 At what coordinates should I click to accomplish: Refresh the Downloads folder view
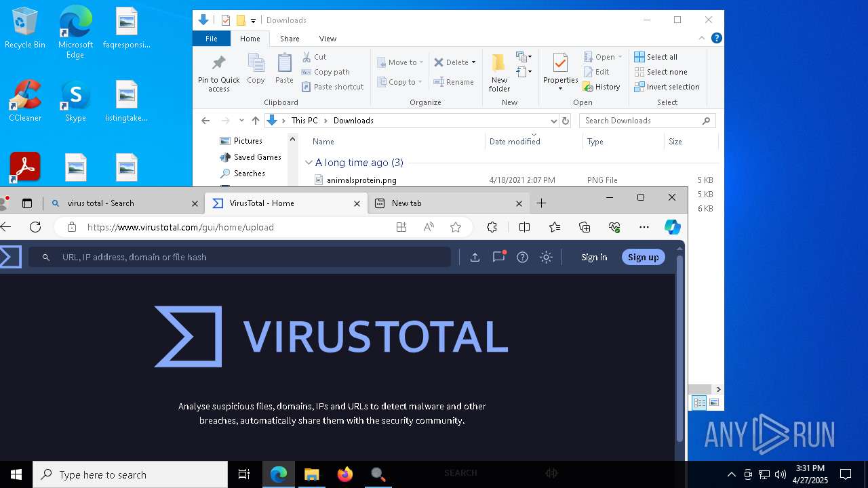[x=566, y=121]
